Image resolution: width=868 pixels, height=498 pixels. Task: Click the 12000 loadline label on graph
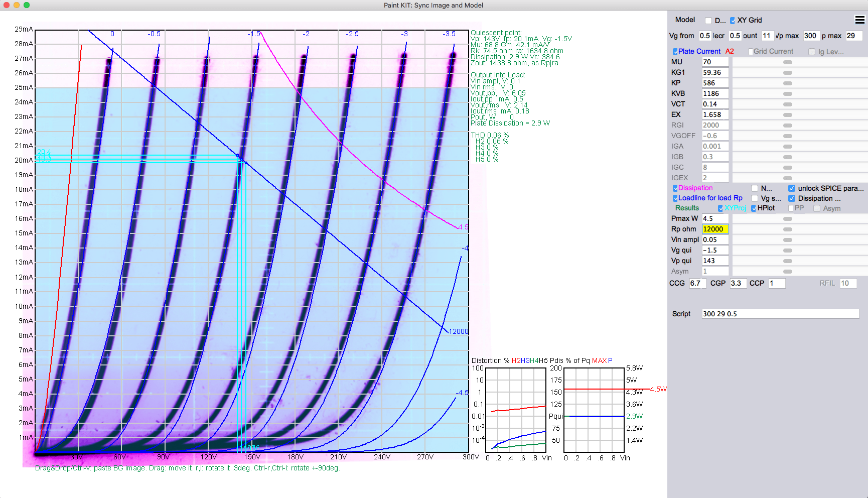[458, 331]
